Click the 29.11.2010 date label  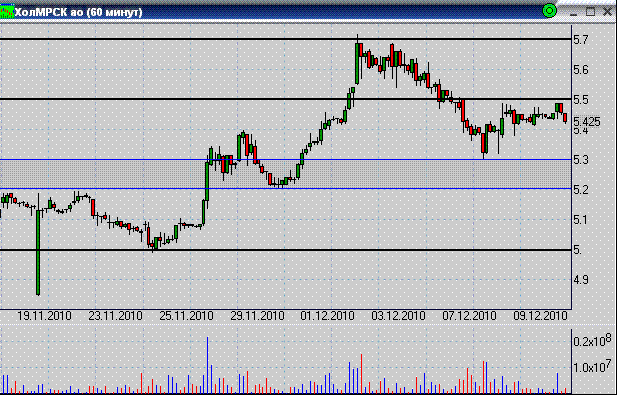click(257, 316)
